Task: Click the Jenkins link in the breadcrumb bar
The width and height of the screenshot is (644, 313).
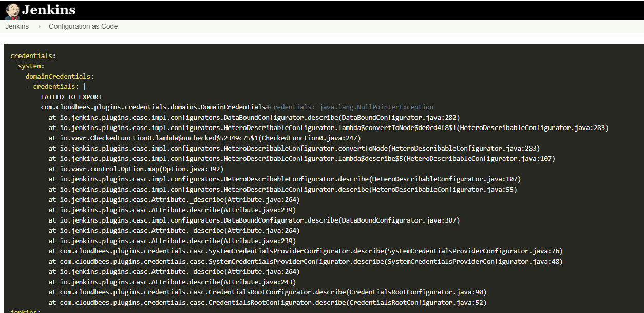Action: [x=17, y=26]
